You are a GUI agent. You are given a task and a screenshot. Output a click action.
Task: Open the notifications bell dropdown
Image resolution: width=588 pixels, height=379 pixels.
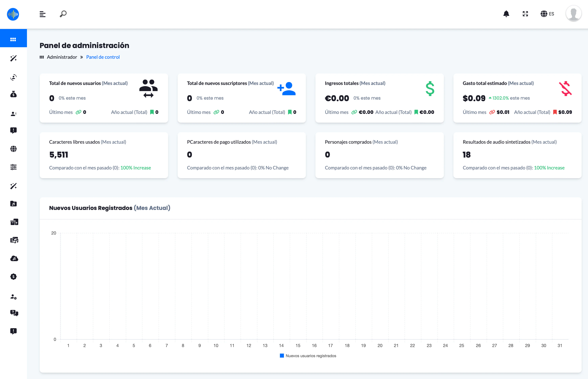coord(506,14)
